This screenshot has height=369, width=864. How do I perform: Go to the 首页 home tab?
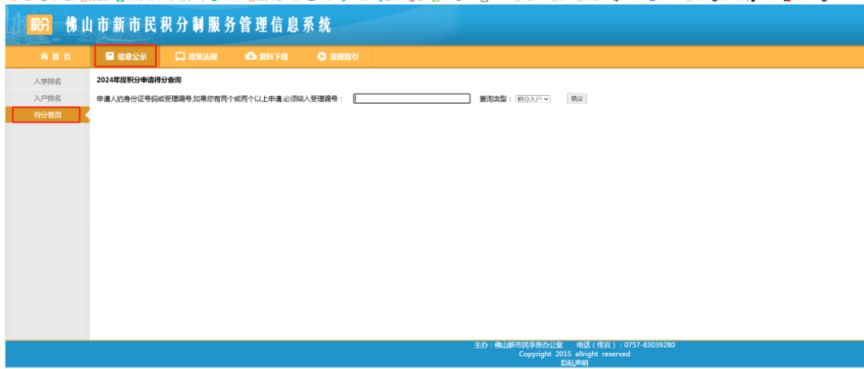coord(55,56)
